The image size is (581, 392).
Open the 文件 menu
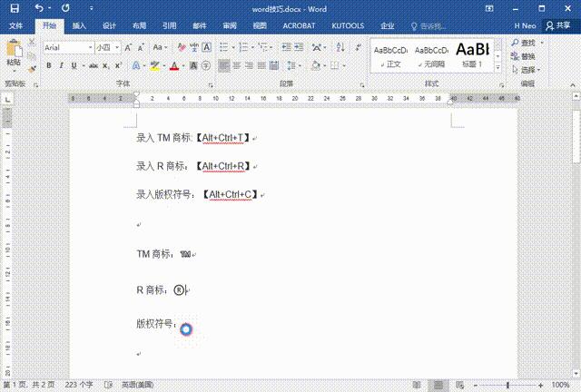15,25
